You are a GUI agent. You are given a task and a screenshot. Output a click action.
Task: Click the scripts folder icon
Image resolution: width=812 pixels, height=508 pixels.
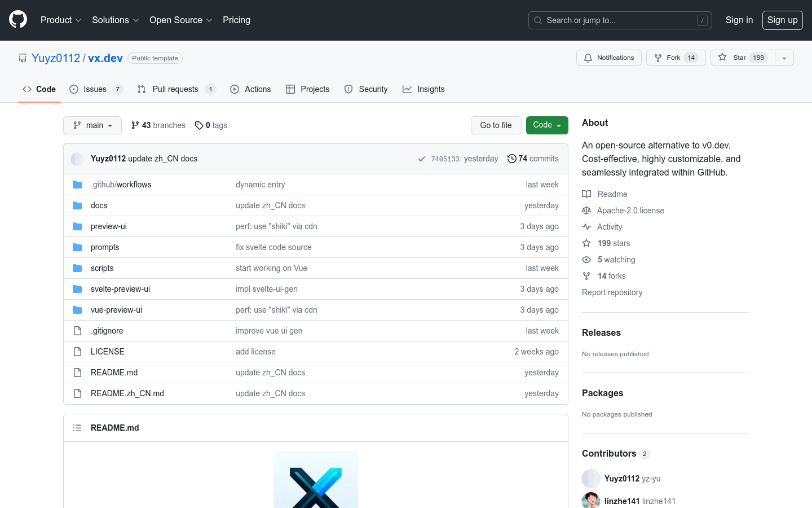tap(77, 268)
